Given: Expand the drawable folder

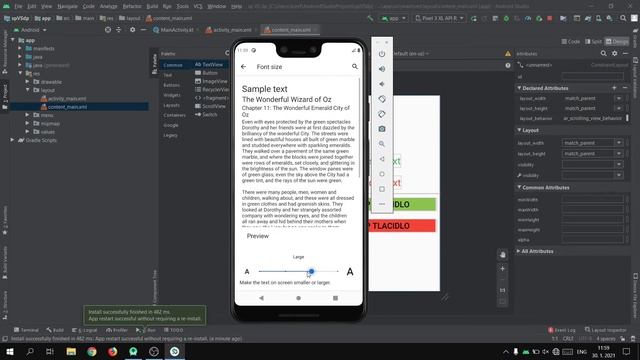Looking at the screenshot, I should click(x=27, y=82).
